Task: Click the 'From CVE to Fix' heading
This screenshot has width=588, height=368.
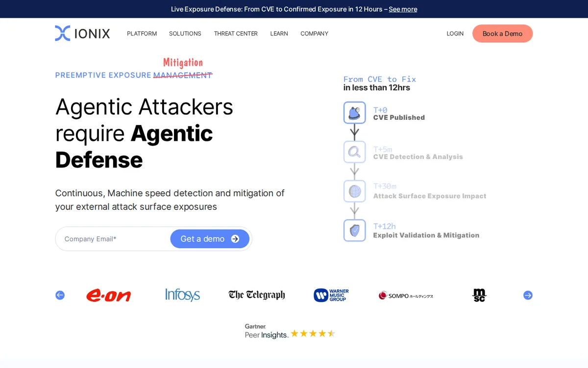Action: click(380, 79)
